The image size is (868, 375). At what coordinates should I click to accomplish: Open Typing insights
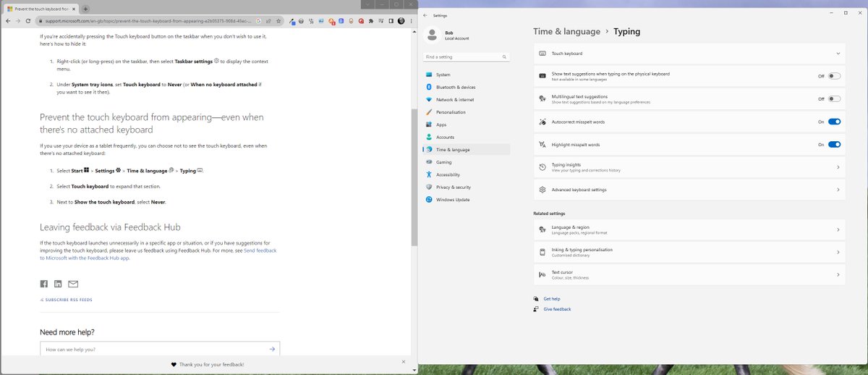[690, 167]
